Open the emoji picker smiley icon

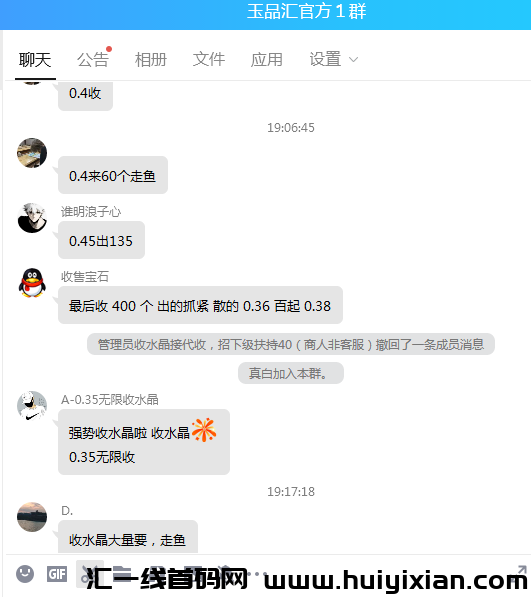[25, 573]
